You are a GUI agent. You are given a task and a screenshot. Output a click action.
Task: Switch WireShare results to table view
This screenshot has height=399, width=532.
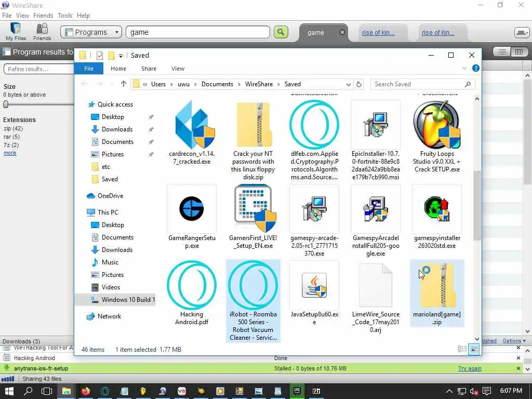(519, 52)
